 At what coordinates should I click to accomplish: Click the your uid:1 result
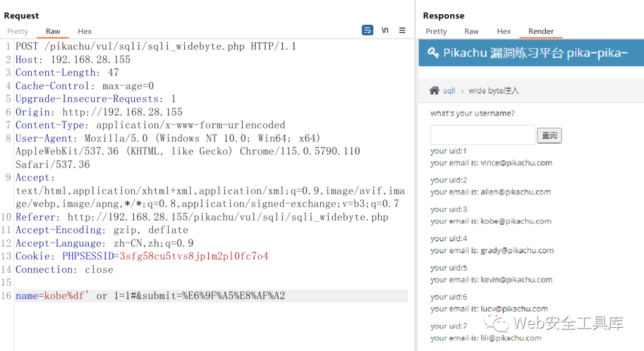click(x=448, y=151)
